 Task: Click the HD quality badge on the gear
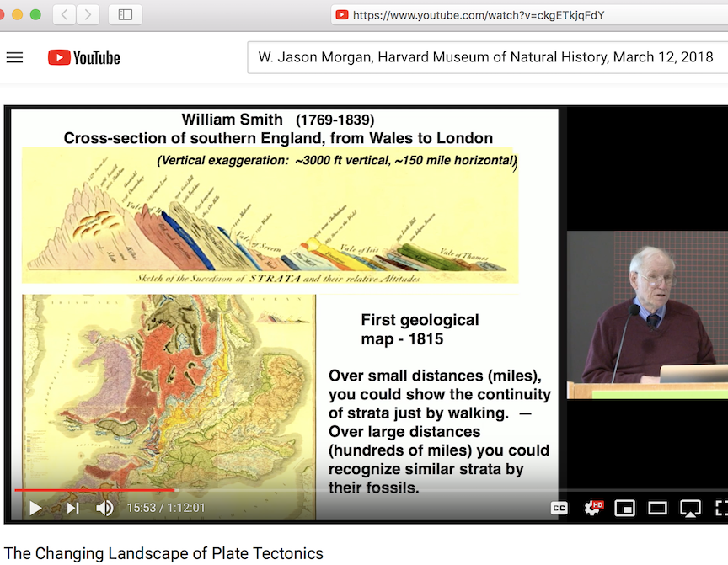point(599,503)
